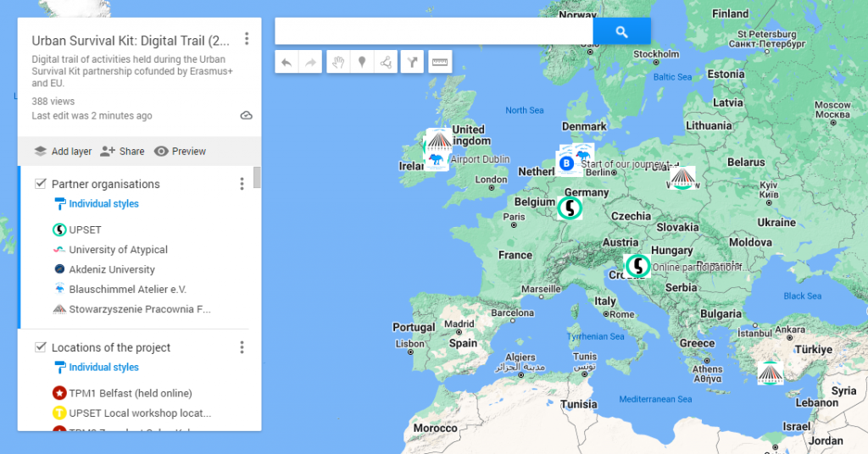Select the add marker tool
This screenshot has height=454, width=868.
coord(362,62)
